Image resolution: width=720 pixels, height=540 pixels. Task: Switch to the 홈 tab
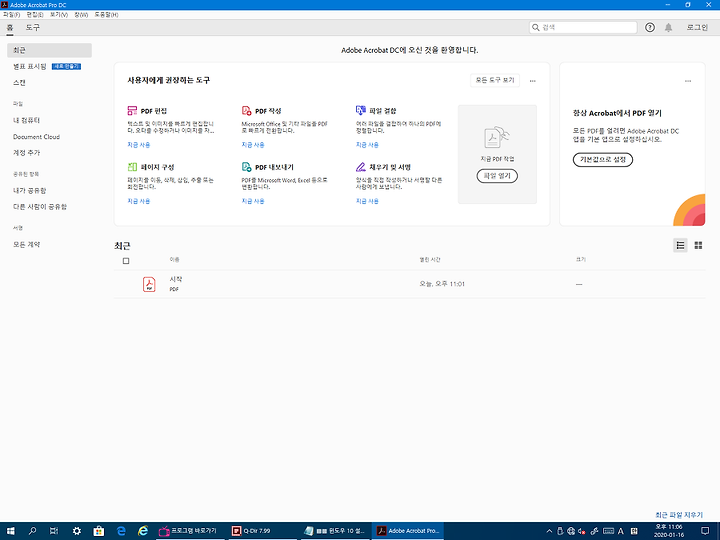(x=10, y=28)
